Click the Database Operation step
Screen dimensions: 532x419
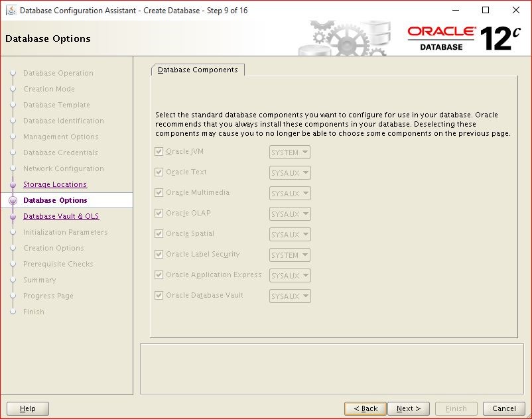coord(58,73)
